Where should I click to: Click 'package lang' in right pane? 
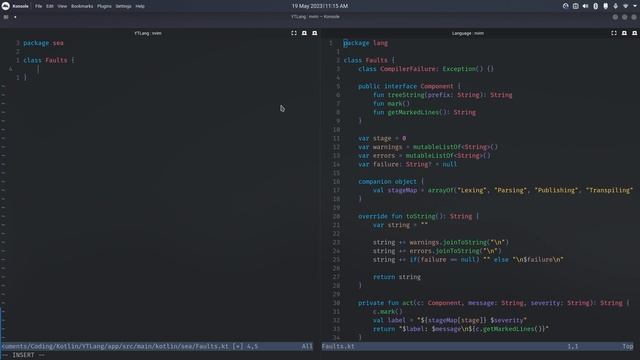(x=366, y=43)
